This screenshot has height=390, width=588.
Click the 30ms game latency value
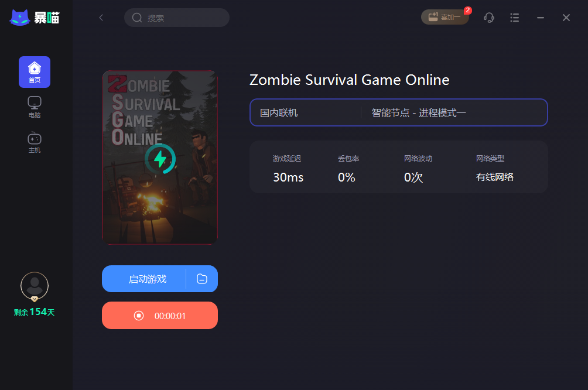point(288,177)
